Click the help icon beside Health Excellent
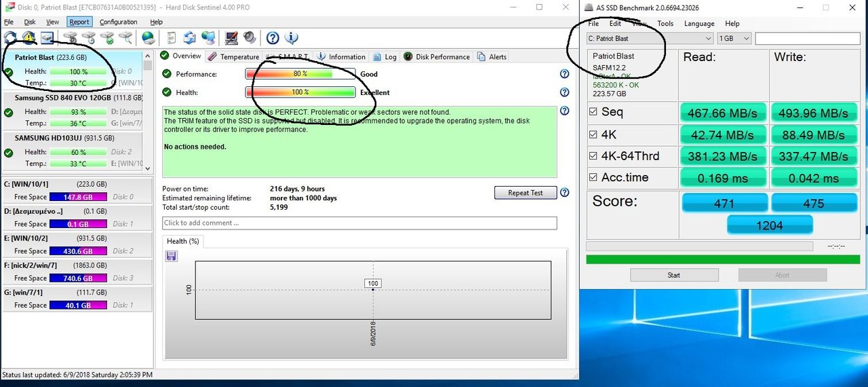868x387 pixels. pos(564,92)
